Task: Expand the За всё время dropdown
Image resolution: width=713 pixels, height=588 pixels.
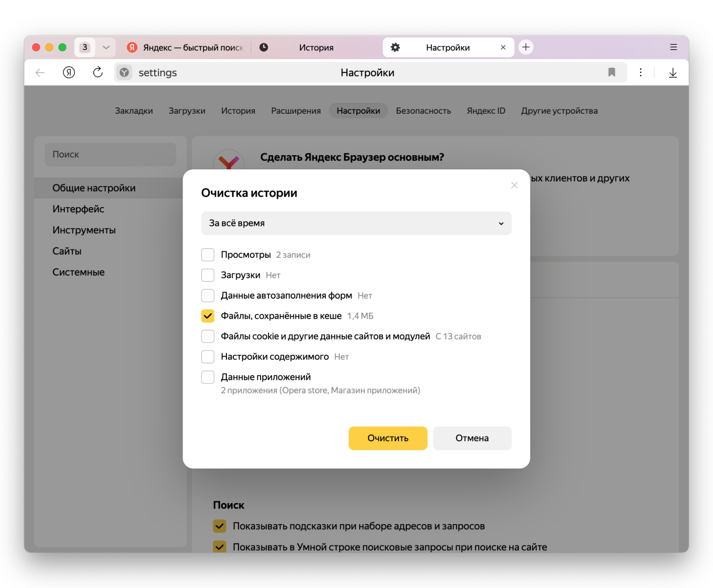Action: (356, 223)
